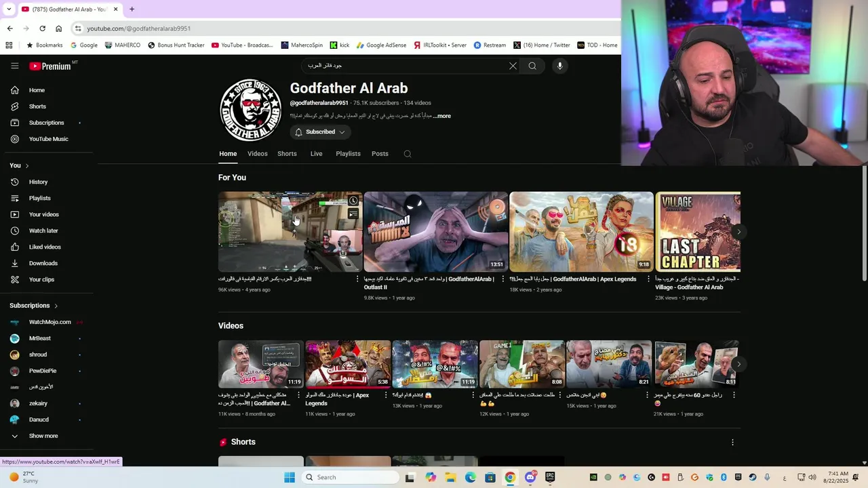Expand the You section chevron
Screen dimensions: 868x488
pos(27,165)
